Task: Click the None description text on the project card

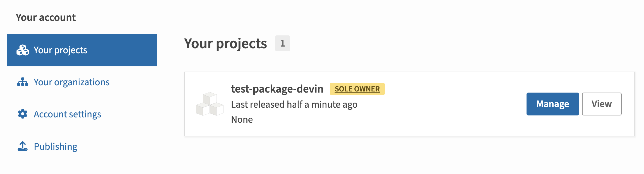Action: tap(242, 119)
